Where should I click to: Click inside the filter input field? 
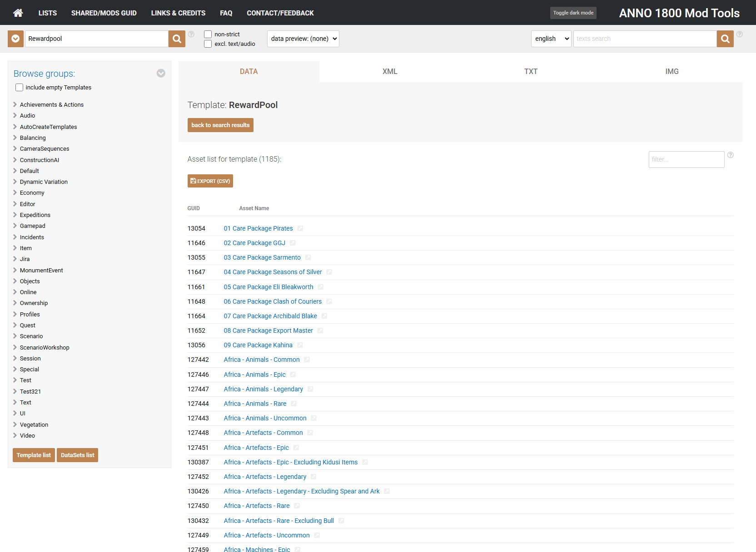pos(686,159)
